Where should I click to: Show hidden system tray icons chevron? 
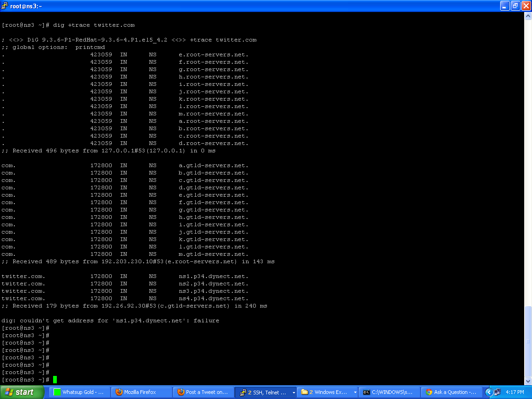(x=489, y=392)
